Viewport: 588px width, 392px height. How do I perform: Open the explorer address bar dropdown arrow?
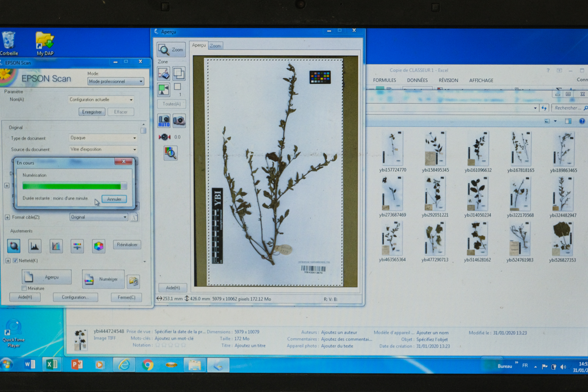535,108
